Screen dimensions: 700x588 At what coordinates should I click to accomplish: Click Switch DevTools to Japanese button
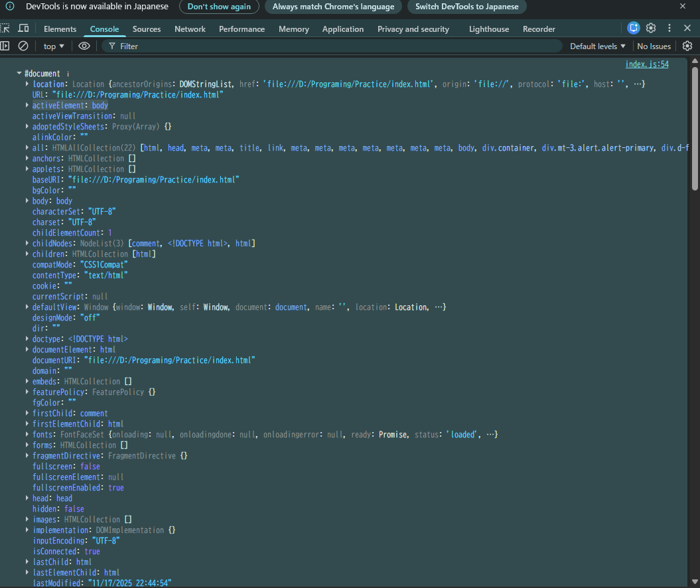tap(467, 6)
